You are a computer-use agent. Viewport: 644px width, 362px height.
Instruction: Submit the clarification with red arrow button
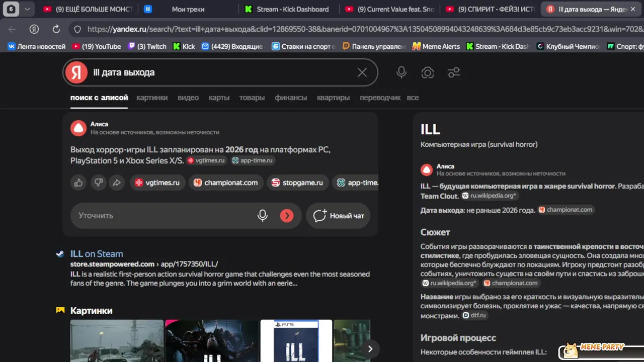tap(287, 216)
